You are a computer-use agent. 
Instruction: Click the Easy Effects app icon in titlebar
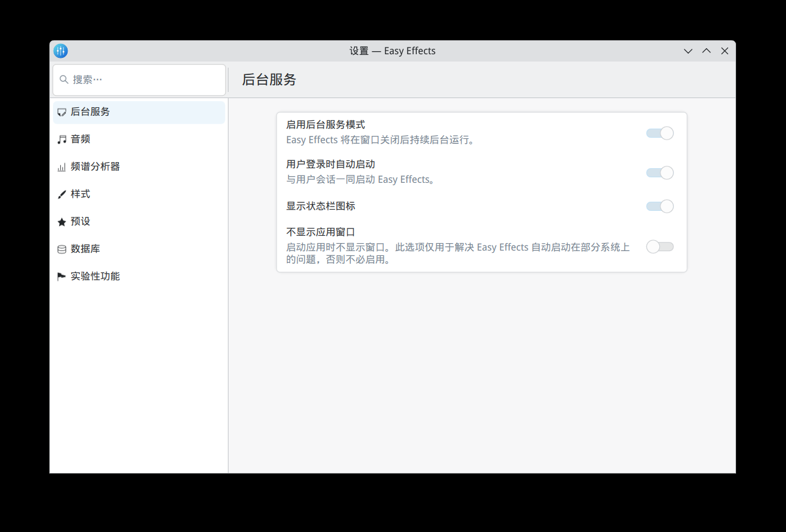coord(60,51)
